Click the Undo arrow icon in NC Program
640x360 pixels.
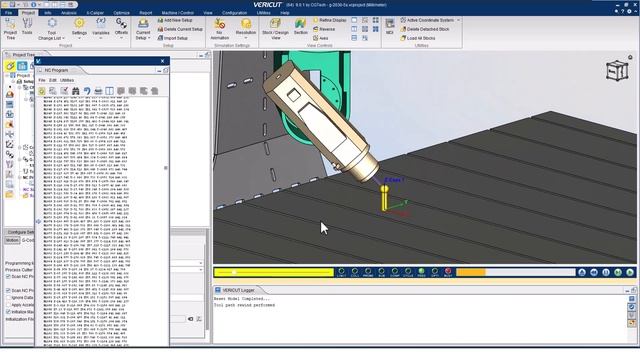click(87, 91)
